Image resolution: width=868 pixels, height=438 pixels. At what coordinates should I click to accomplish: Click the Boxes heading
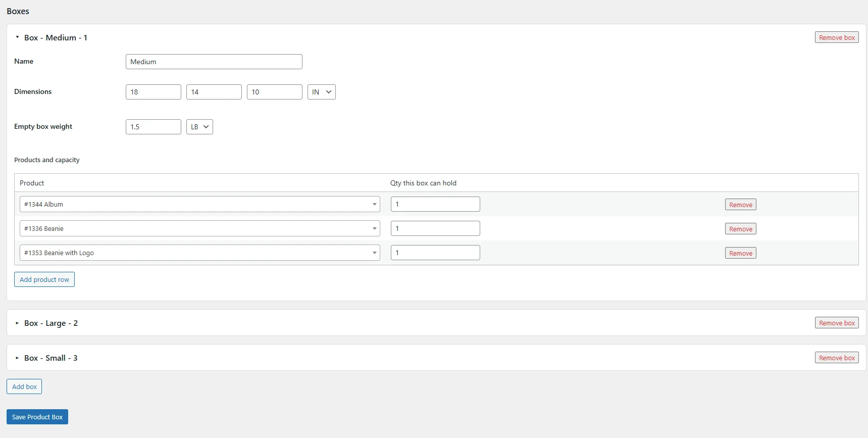18,11
